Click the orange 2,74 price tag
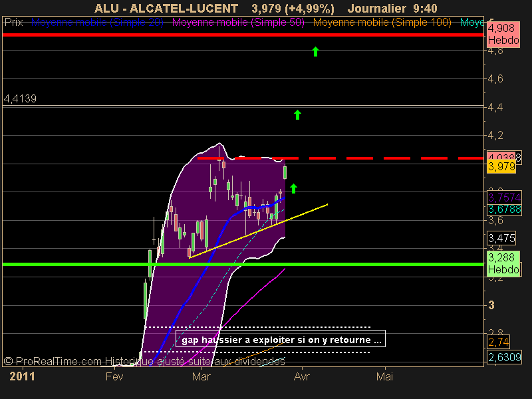The image size is (532, 399). (x=499, y=342)
